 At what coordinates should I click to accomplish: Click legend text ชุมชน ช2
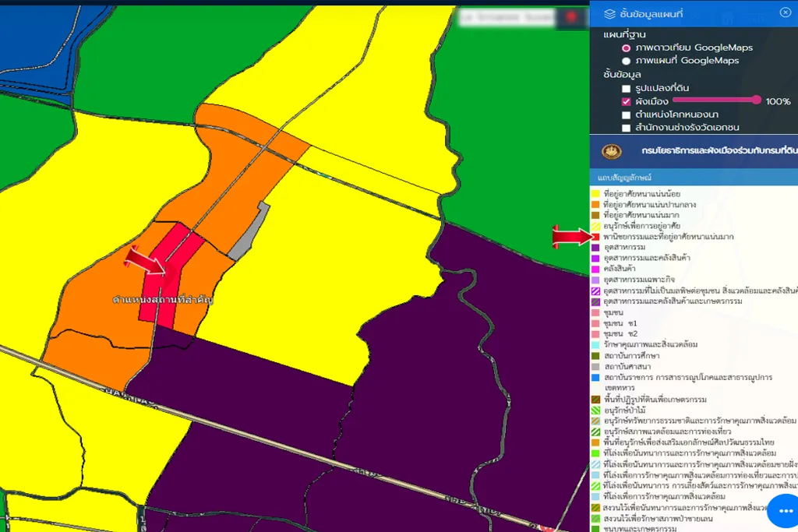click(620, 333)
